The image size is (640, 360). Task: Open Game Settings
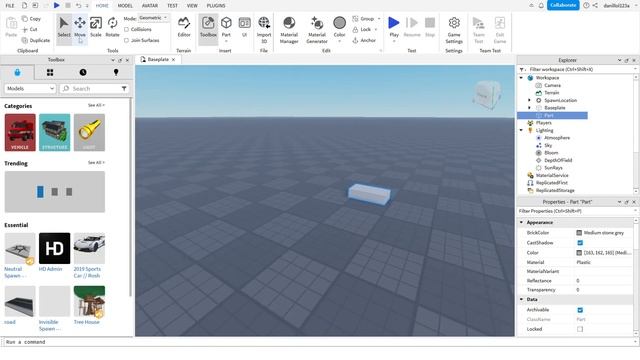click(x=454, y=29)
